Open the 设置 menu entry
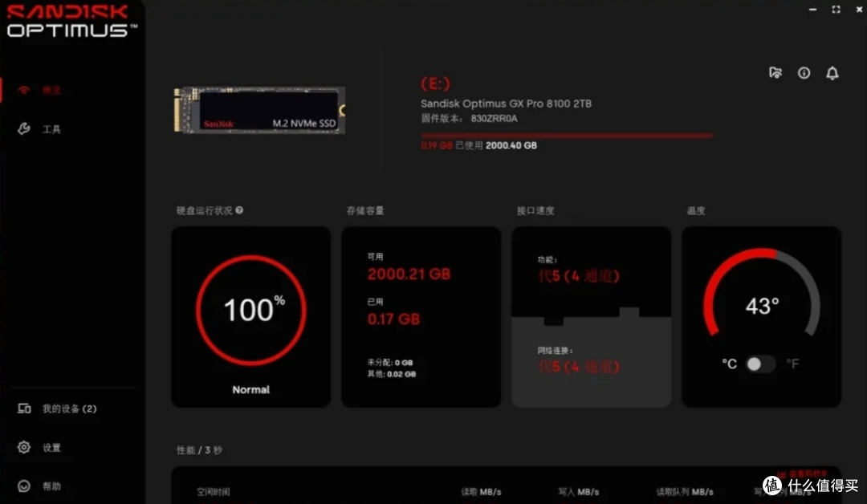The image size is (867, 504). (51, 448)
